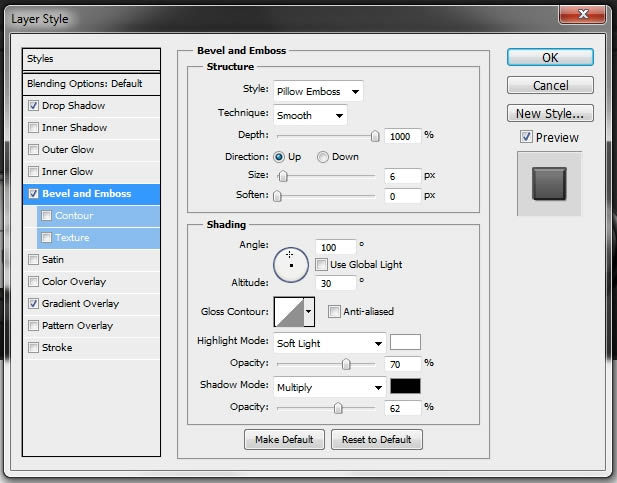Open the Pattern Overlay settings row
Image resolution: width=617 pixels, height=483 pixels.
point(91,326)
